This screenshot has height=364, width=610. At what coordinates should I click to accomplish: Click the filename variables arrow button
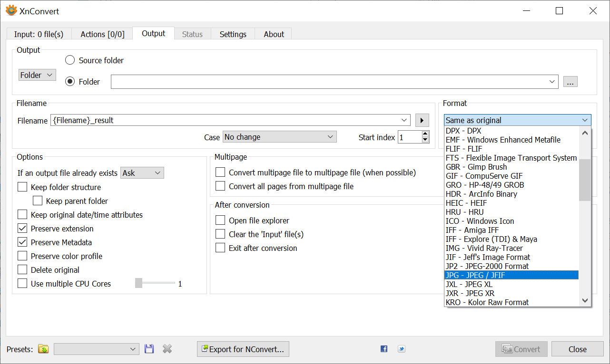422,120
